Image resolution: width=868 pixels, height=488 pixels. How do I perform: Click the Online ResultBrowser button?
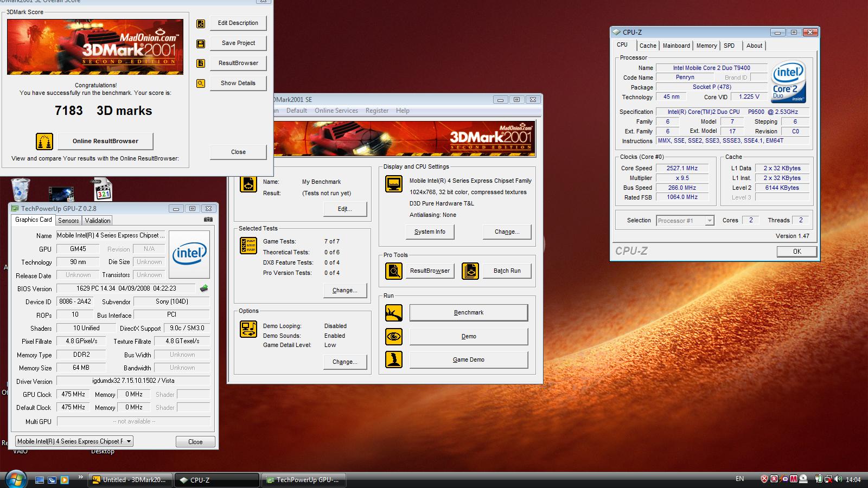coord(105,142)
